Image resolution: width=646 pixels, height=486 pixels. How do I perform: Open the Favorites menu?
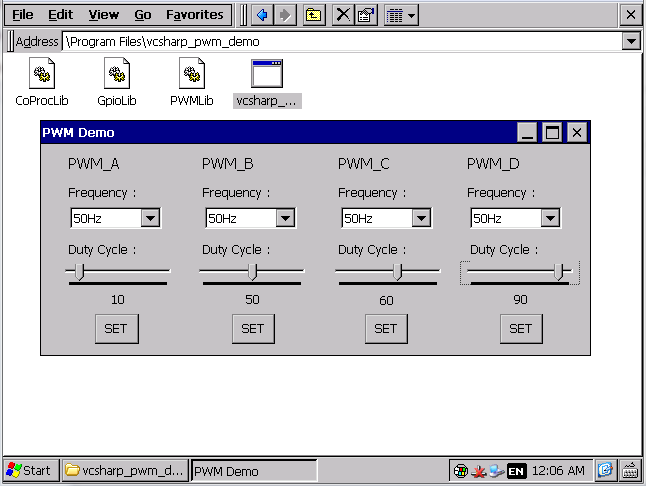194,15
